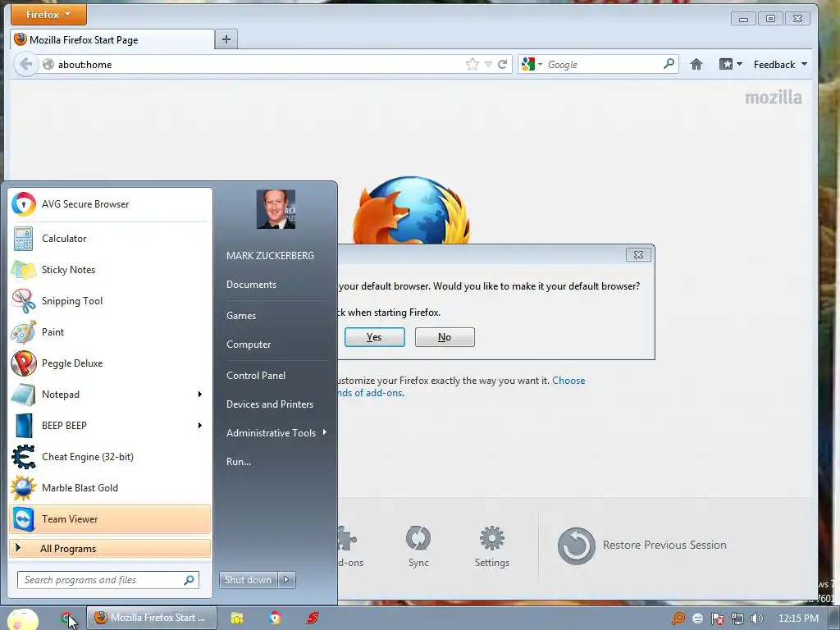This screenshot has width=840, height=630.
Task: Click the volume speaker tray icon
Action: [x=756, y=619]
